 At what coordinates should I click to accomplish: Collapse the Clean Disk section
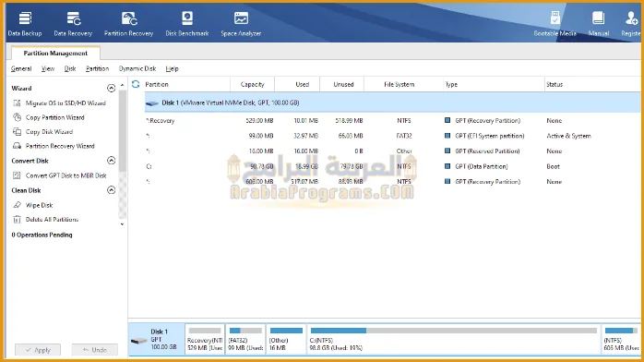[111, 190]
